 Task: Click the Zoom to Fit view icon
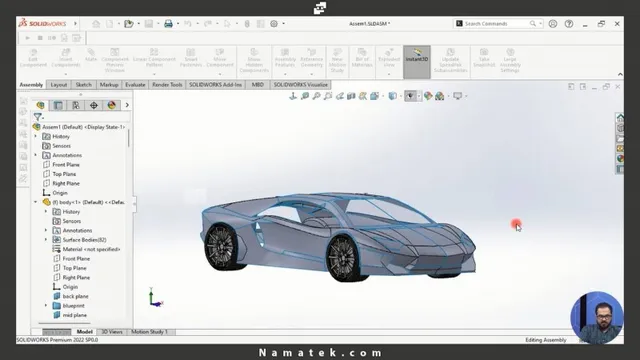coord(305,96)
